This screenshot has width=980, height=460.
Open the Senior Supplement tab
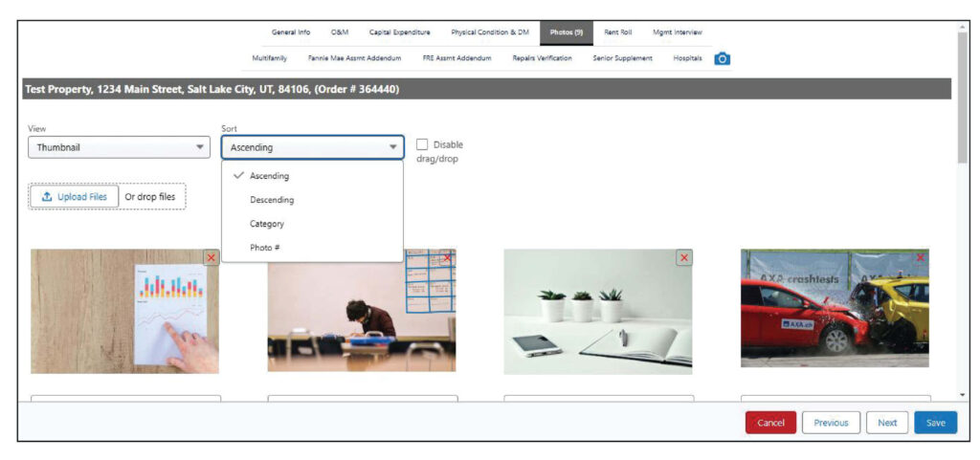click(622, 58)
